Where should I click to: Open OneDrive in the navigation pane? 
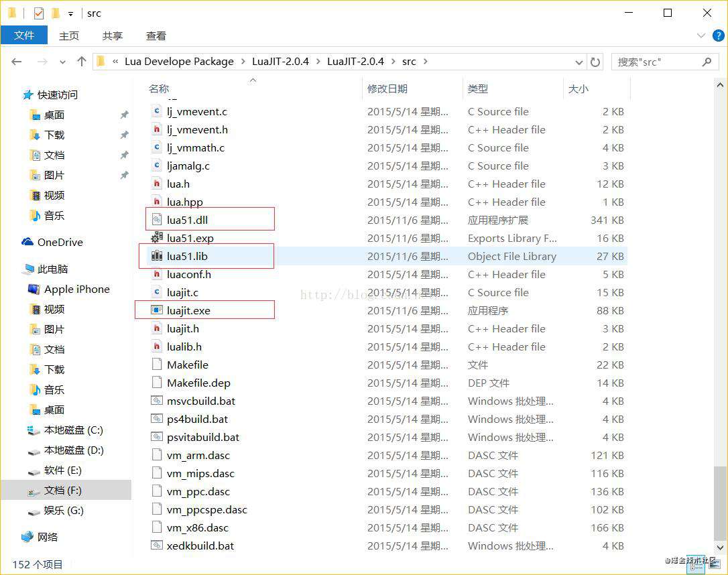coord(60,242)
